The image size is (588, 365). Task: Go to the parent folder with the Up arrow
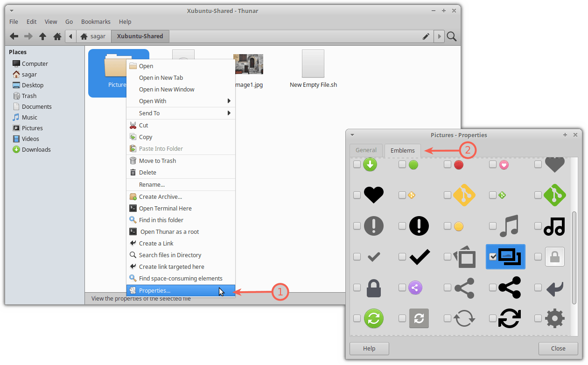[43, 36]
